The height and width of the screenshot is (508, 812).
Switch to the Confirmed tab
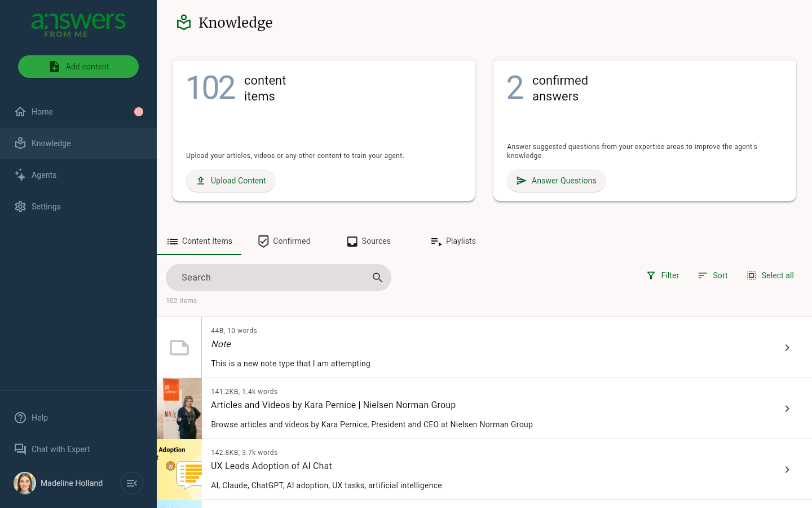tap(284, 241)
